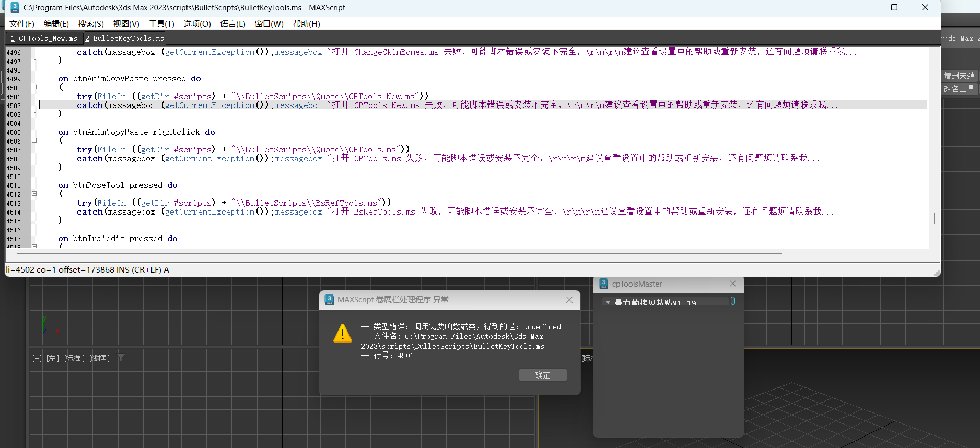The height and width of the screenshot is (448, 980).
Task: Click the cyan capsule icon in cpToolsMaster
Action: click(x=733, y=301)
